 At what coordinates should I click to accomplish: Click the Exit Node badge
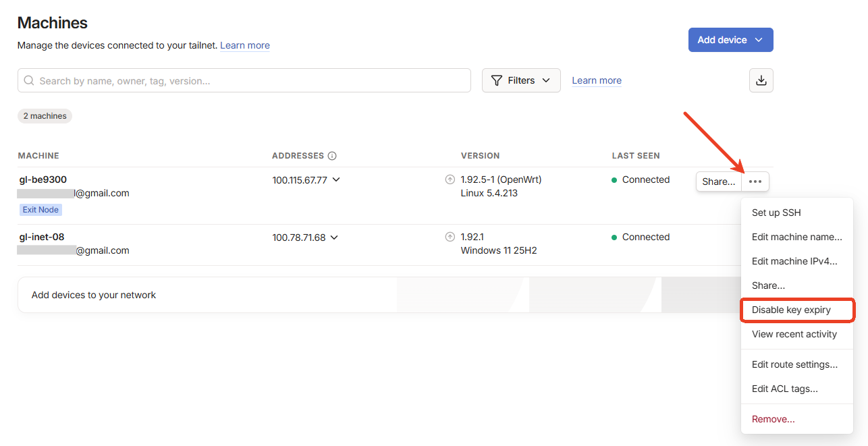tap(40, 210)
